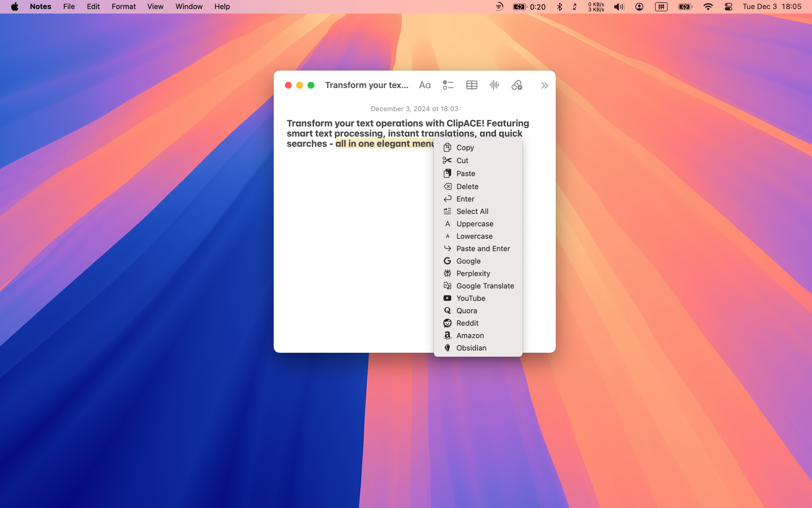Screen dimensions: 812x508
Task: Open the View menu
Action: (x=155, y=7)
